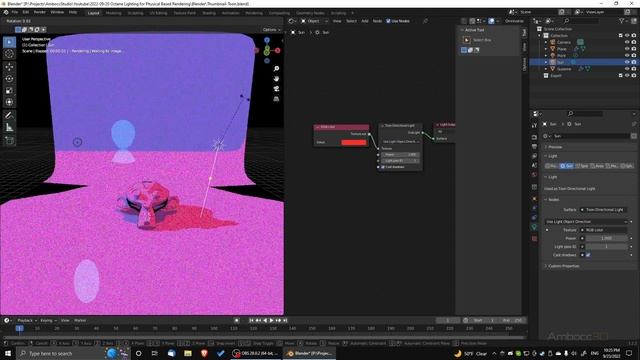Toggle Cast shadows checkbox in properties panel
Image resolution: width=640 pixels, height=360 pixels.
(588, 255)
